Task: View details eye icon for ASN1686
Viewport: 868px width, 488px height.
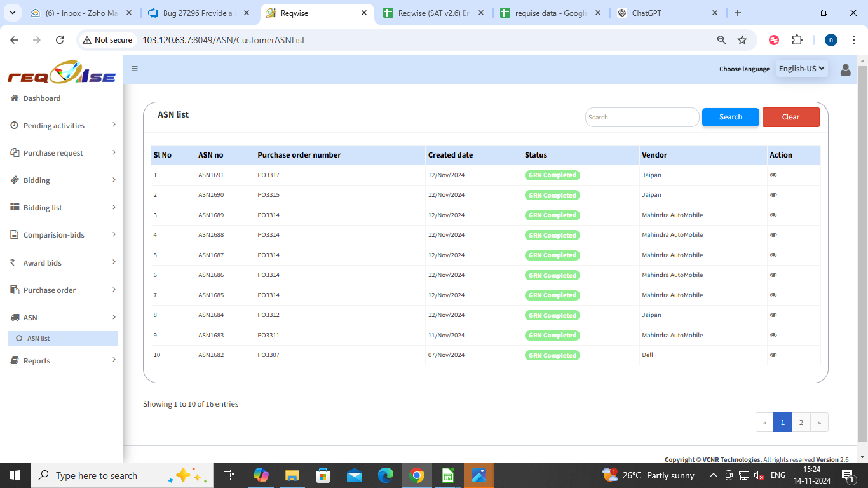Action: [773, 275]
